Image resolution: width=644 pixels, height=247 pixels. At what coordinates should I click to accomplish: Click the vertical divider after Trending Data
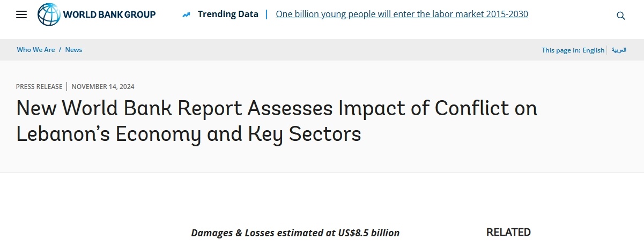tap(267, 14)
